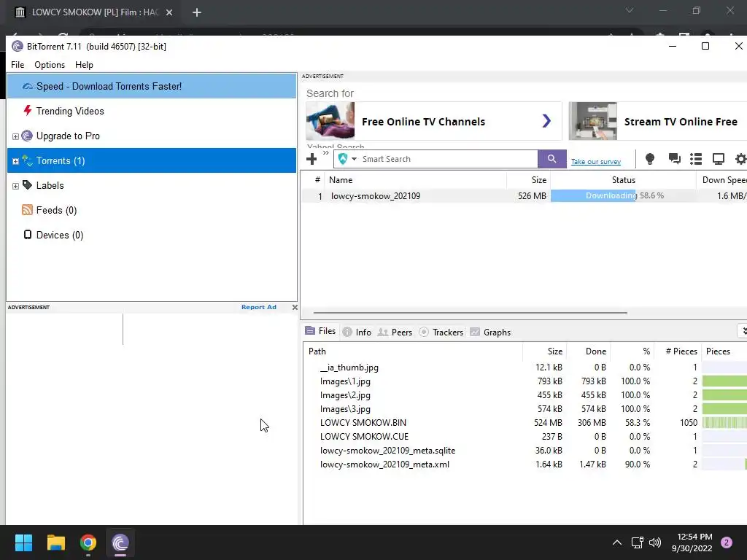Open a new tab in Chrome window
The width and height of the screenshot is (747, 560).
click(197, 12)
